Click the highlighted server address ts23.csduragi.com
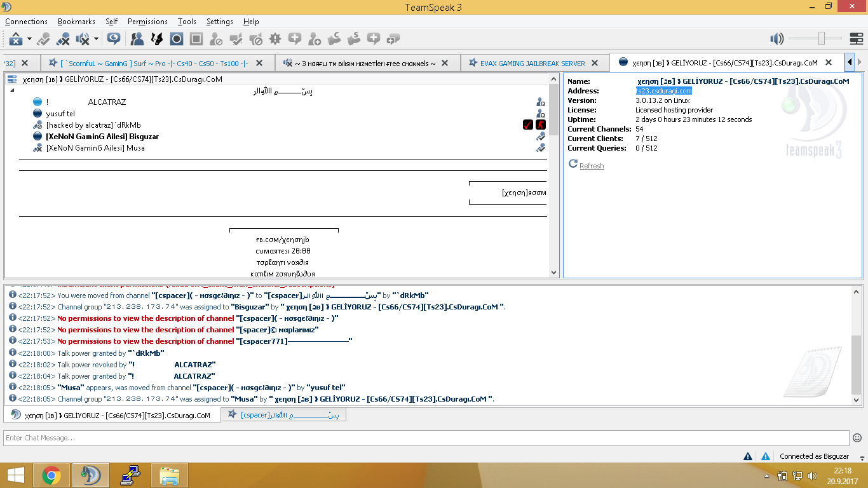Screen dimensions: 868x488 point(663,91)
